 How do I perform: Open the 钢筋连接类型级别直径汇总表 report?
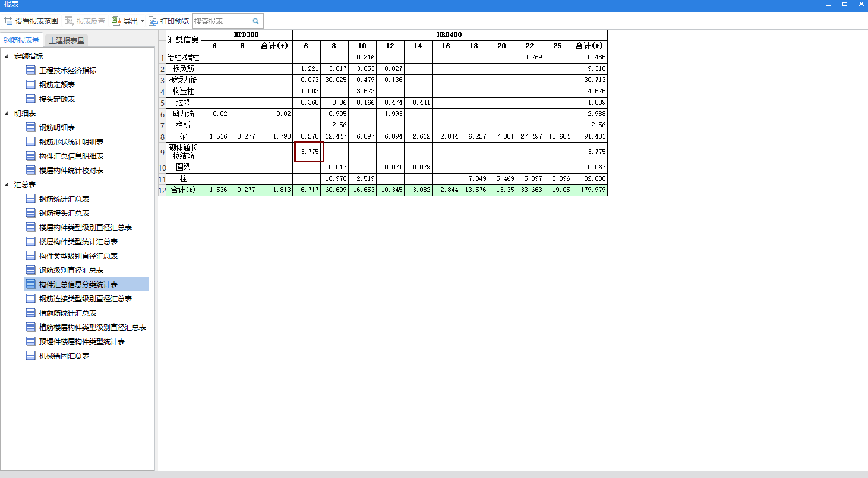86,298
